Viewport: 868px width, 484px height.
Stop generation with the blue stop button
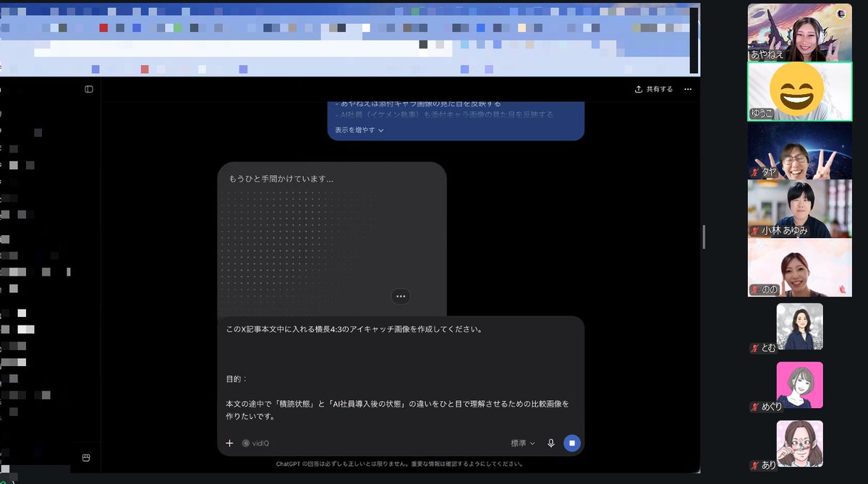click(x=572, y=443)
